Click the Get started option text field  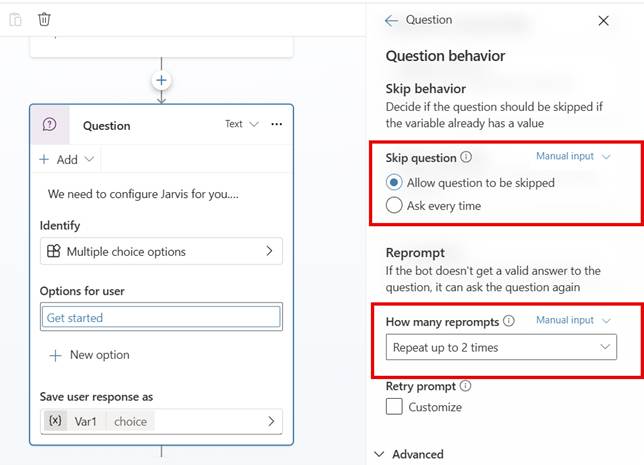pos(161,318)
